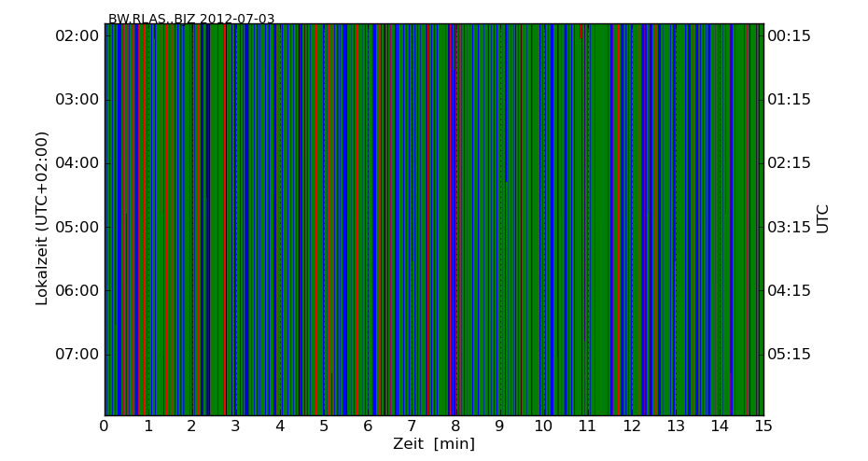
Task: Pick the 10 minute tick on x-axis
Action: 543,426
